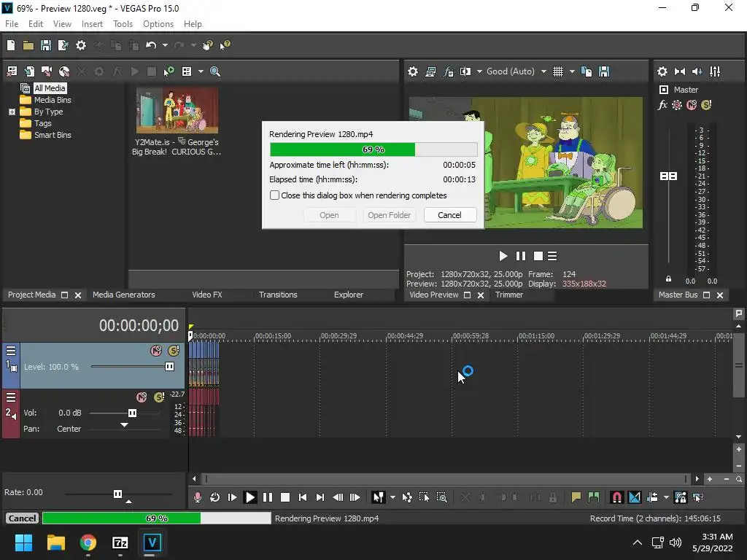Play in the Video Preview window
This screenshot has height=560, width=747.
coord(503,256)
